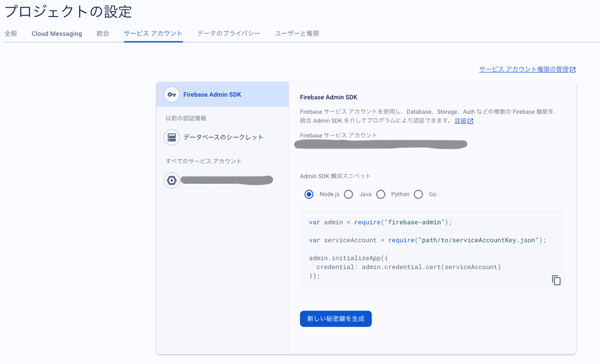
Task: Click the 新しい秘密鍵を生成 button
Action: 335,319
